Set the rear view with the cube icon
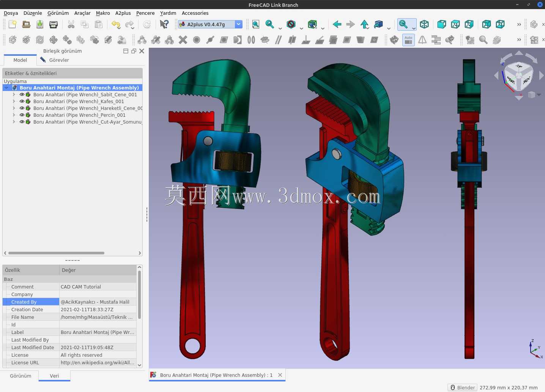 click(487, 24)
